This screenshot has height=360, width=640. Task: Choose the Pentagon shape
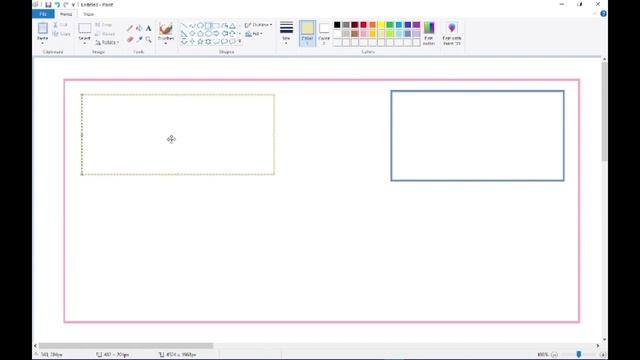pyautogui.click(x=200, y=33)
